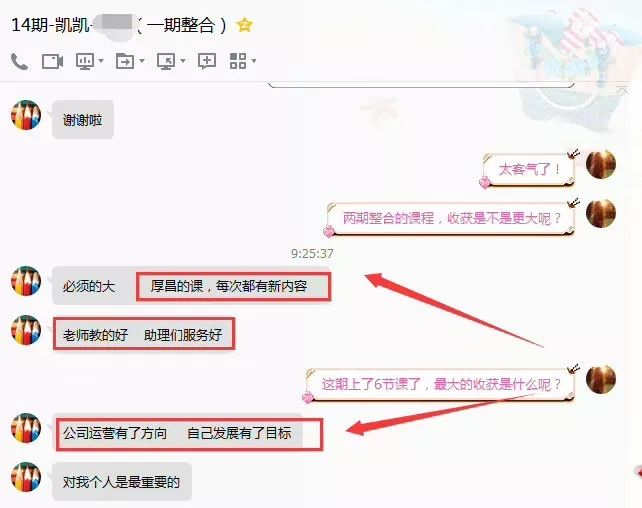Click the remote desktop control icon
This screenshot has height=508, width=642.
click(166, 61)
